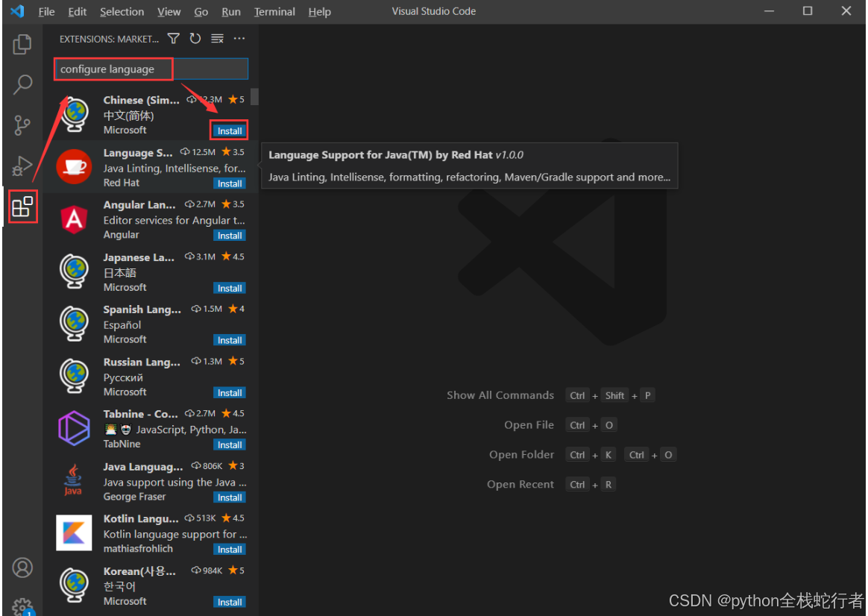
Task: Select the Java Language Support icon
Action: point(73,480)
